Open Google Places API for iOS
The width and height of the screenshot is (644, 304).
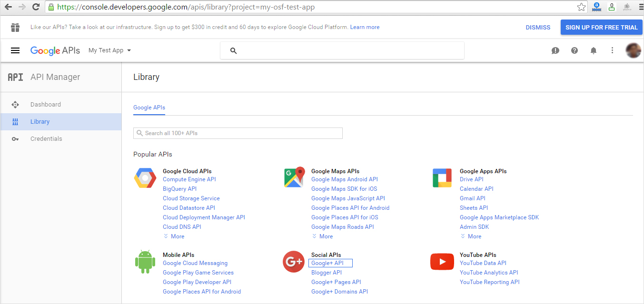pos(345,217)
